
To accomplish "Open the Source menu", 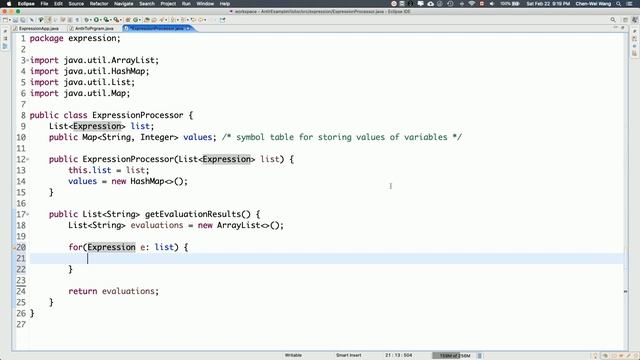I will 76,4.
